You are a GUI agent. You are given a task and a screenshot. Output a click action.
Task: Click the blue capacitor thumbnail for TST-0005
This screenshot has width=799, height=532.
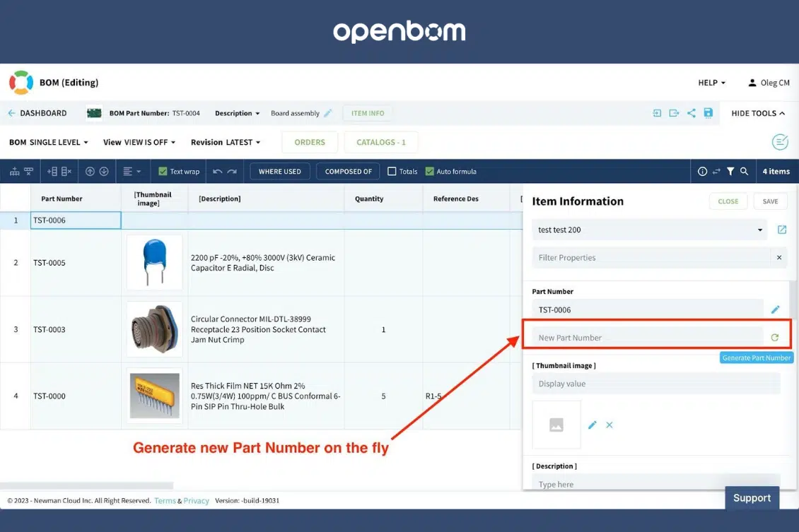[x=154, y=262]
